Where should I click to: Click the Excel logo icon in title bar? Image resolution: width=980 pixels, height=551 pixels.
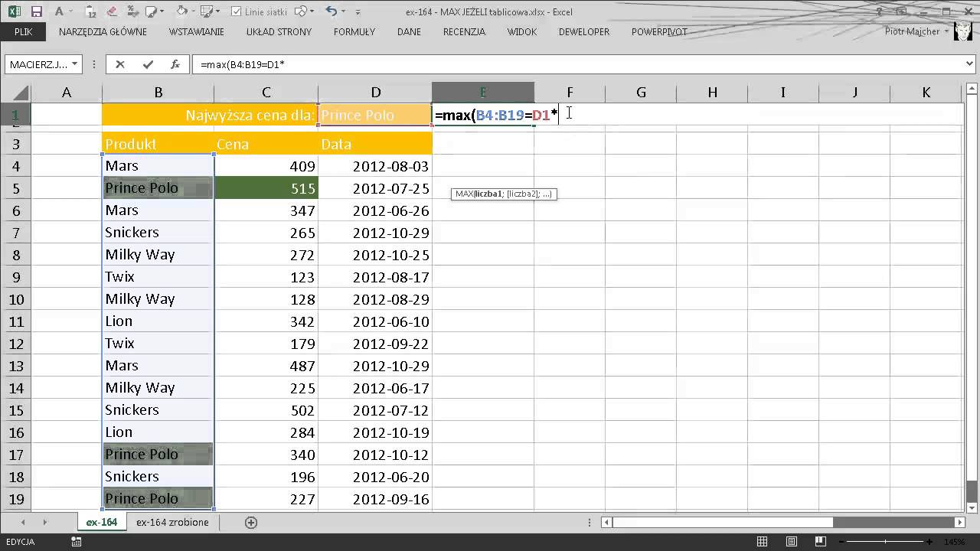15,11
